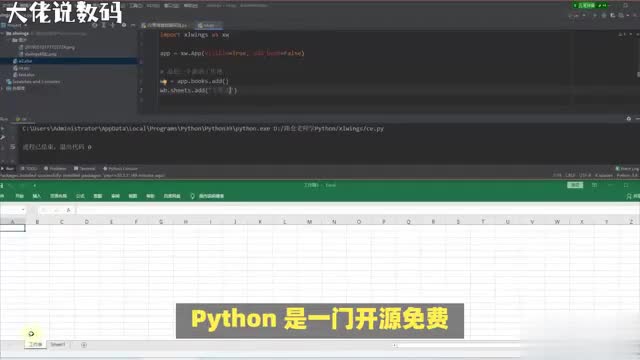Image resolution: width=640 pixels, height=360 pixels.
Task: Open the Excel 审阅 Review ribbon tab
Action: (x=116, y=196)
